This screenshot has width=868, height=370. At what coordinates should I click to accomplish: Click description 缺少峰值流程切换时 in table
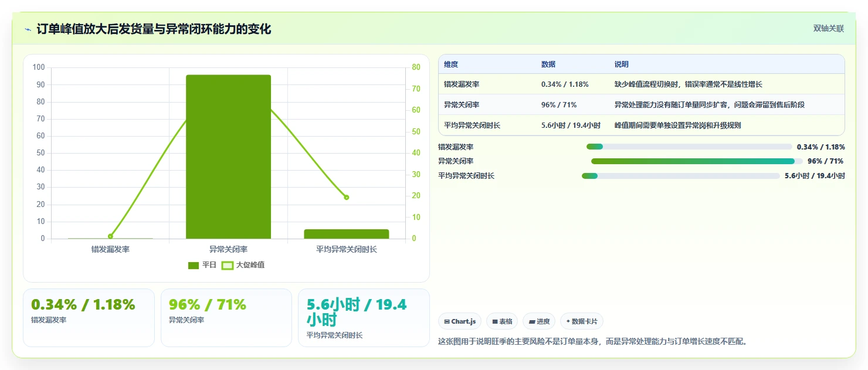[688, 84]
